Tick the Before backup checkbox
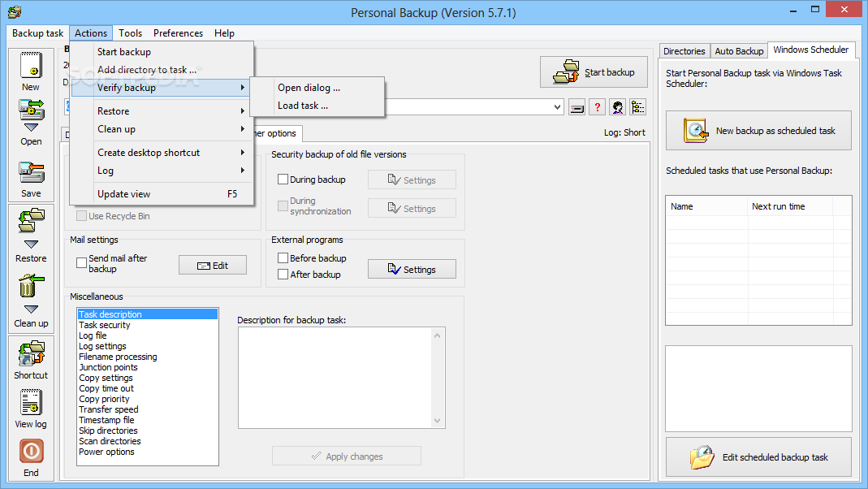This screenshot has width=868, height=489. (x=283, y=258)
